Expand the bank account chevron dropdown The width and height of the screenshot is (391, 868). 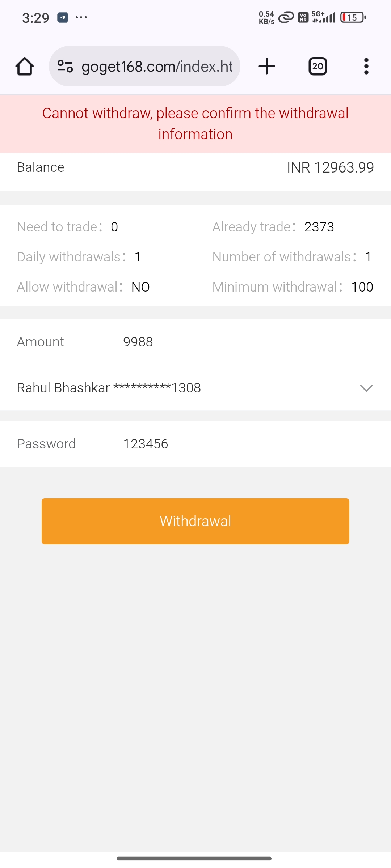(x=366, y=388)
